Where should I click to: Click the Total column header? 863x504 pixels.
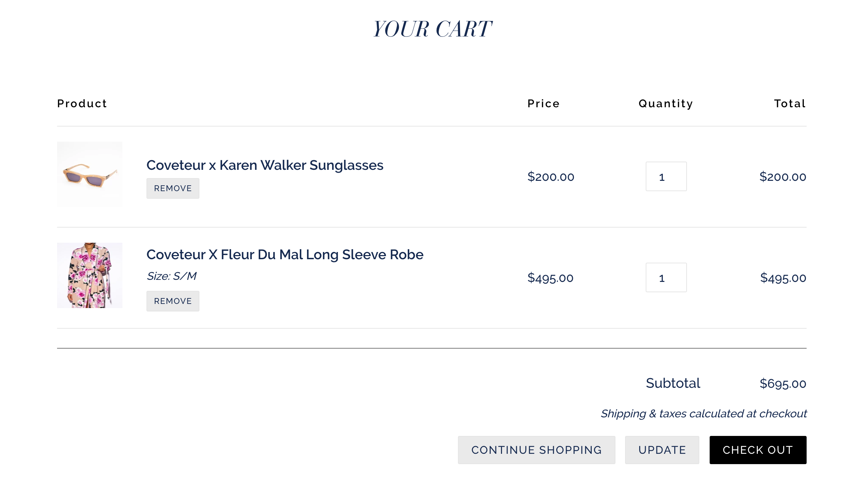pyautogui.click(x=790, y=103)
